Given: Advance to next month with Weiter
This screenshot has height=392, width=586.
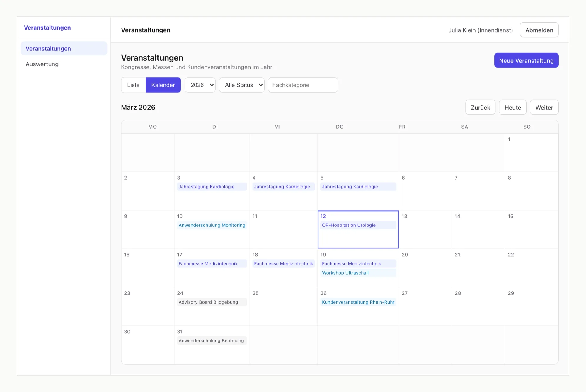Looking at the screenshot, I should (x=544, y=107).
